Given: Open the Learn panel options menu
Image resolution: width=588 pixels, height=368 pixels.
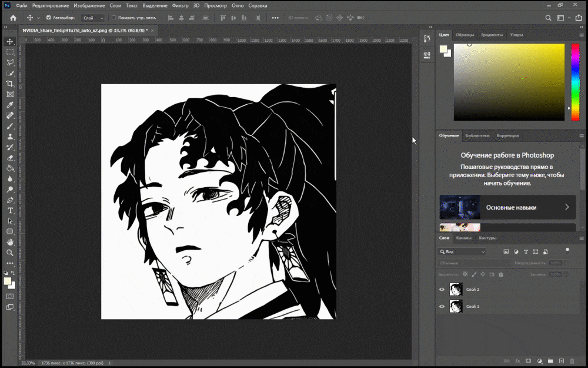Looking at the screenshot, I should (x=582, y=135).
